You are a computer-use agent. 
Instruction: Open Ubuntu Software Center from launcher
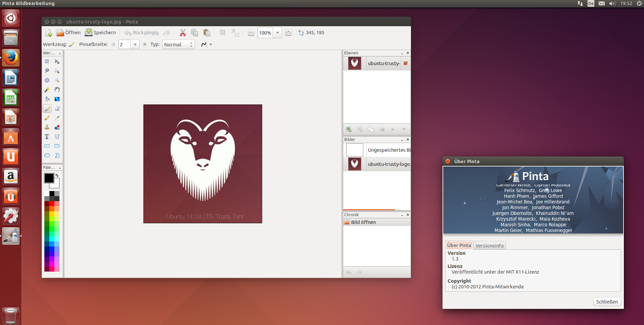[11, 137]
